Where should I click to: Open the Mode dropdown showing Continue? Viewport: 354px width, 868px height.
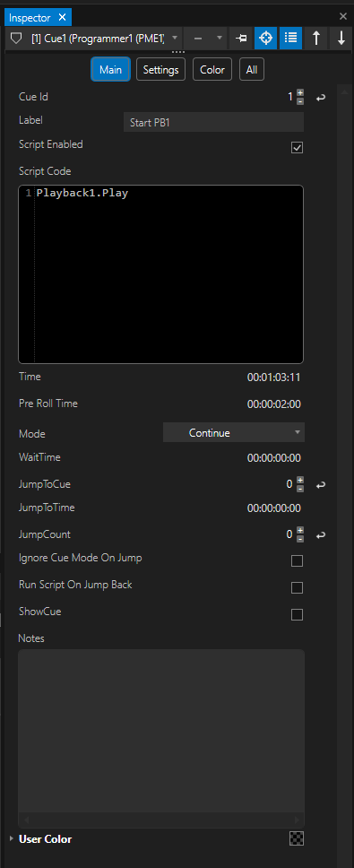click(x=233, y=432)
